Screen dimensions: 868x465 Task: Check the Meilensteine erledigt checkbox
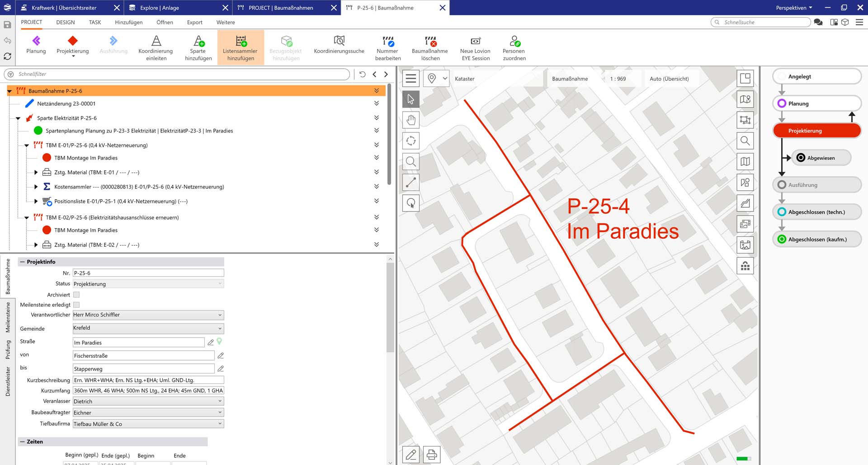pos(76,305)
